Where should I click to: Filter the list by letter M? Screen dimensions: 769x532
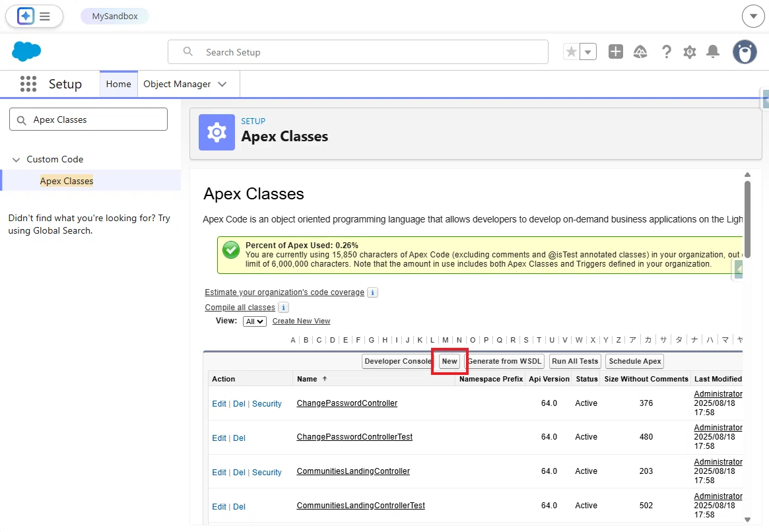pyautogui.click(x=446, y=340)
